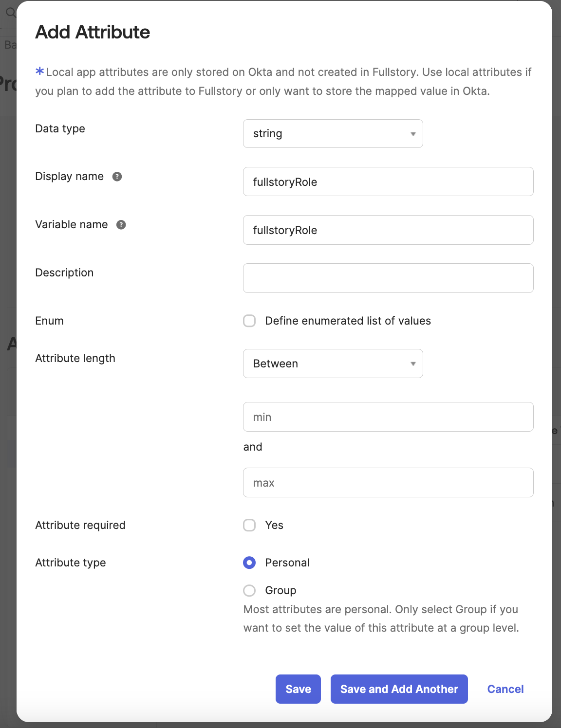Cancel the Add Attribute dialog
Image resolution: width=561 pixels, height=728 pixels.
click(505, 689)
